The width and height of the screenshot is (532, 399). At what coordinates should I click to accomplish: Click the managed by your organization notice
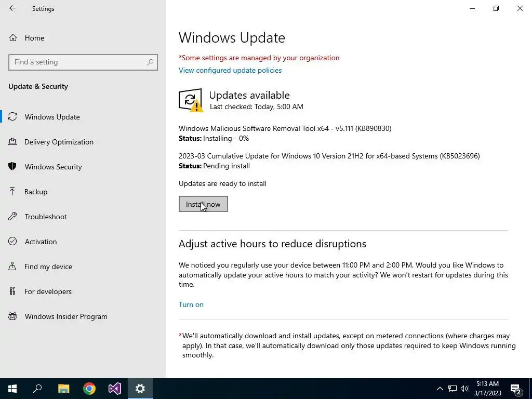(x=259, y=58)
